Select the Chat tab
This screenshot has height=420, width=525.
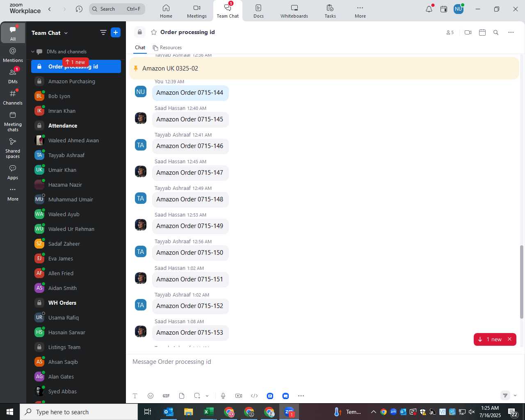140,48
